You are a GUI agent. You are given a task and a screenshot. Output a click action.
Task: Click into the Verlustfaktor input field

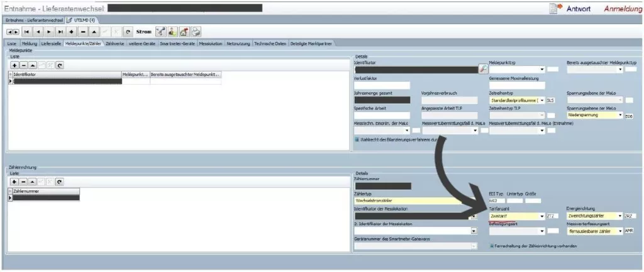tap(382, 85)
